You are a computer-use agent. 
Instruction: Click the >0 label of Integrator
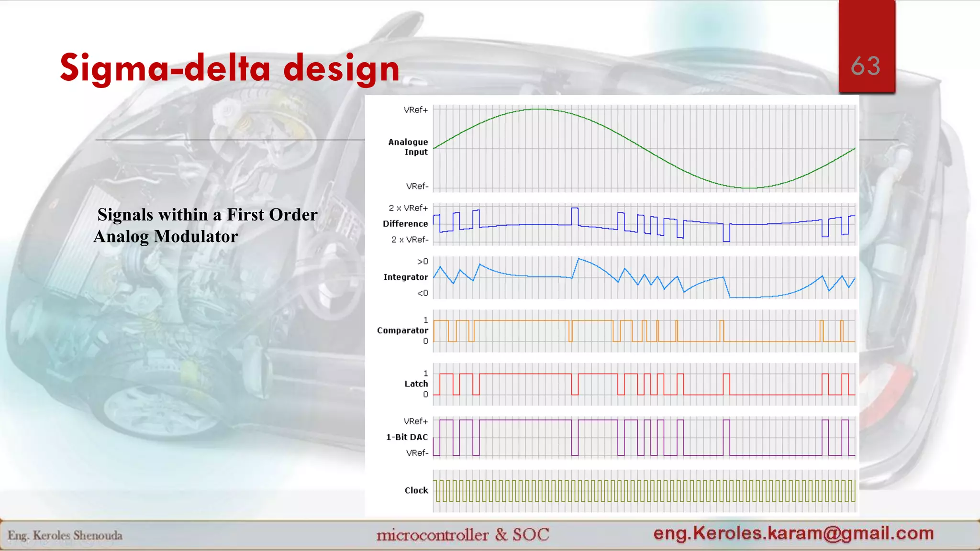coord(422,261)
